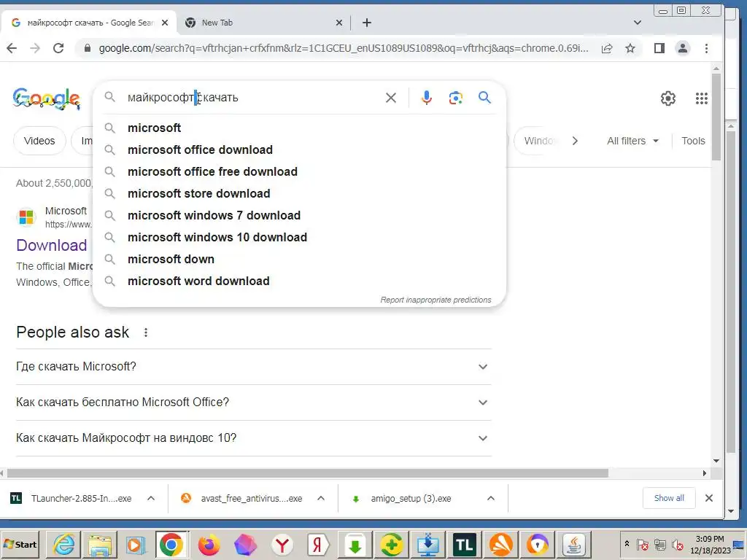
Task: Share this page icon in address bar
Action: pyautogui.click(x=607, y=48)
